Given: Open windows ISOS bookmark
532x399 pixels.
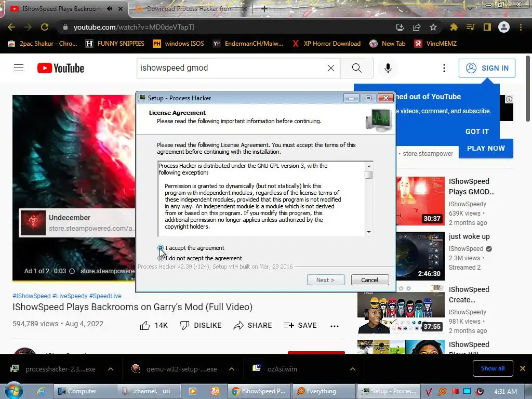Looking at the screenshot, I should (179, 44).
